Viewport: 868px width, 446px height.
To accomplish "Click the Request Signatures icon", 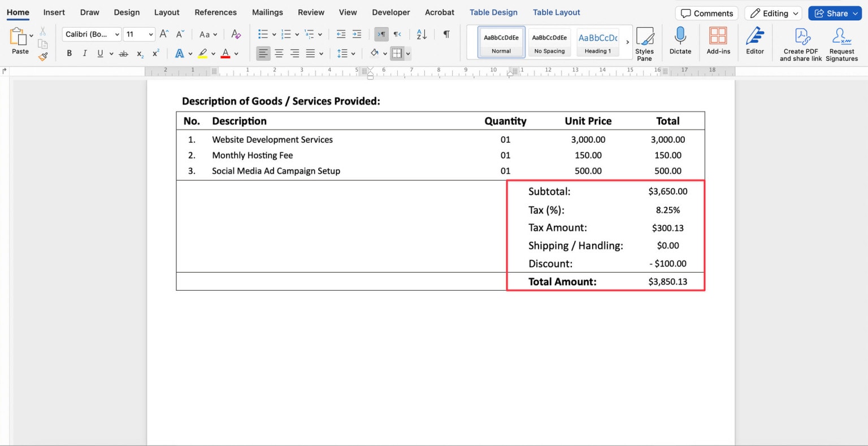I will pyautogui.click(x=841, y=40).
